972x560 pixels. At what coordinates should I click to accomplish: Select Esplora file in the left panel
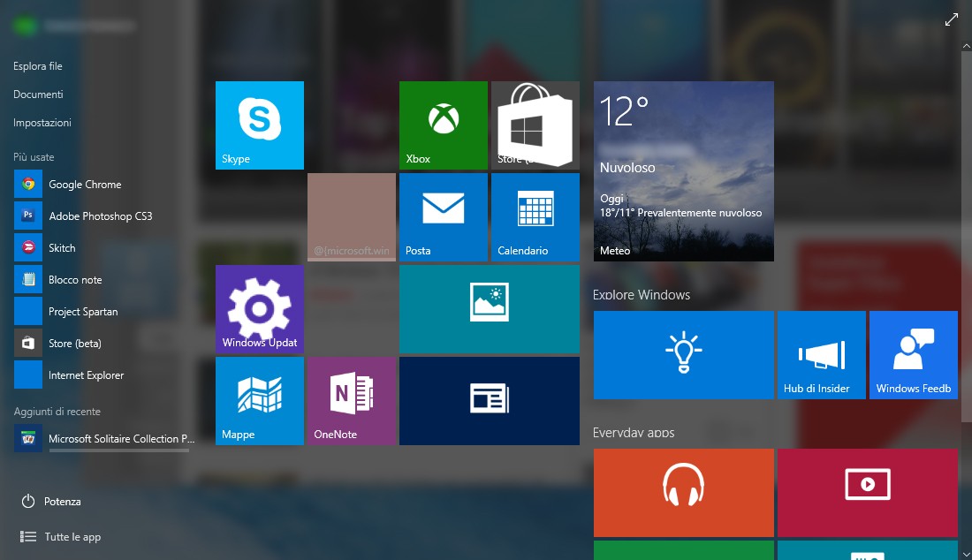38,66
